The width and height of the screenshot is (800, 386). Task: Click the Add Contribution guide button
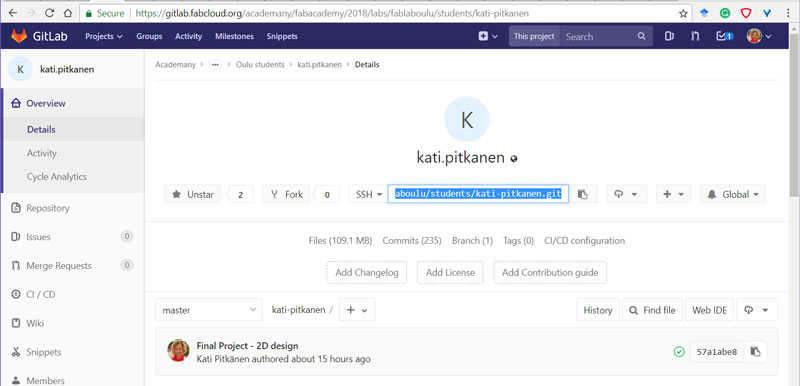550,272
